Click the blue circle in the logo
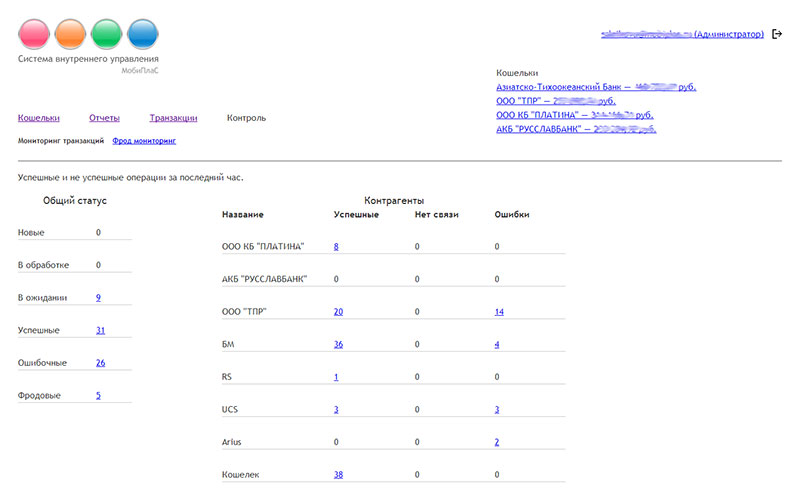800x500 pixels. [142, 35]
